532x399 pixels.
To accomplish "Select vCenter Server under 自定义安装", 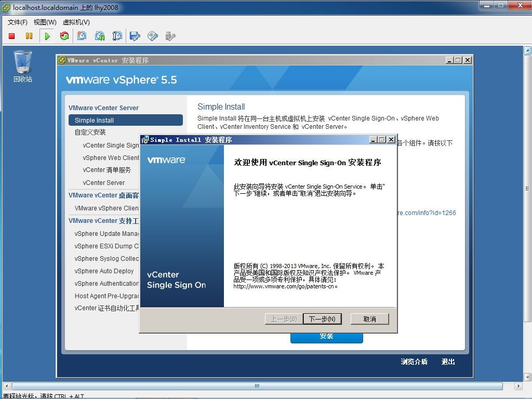I will tap(103, 182).
